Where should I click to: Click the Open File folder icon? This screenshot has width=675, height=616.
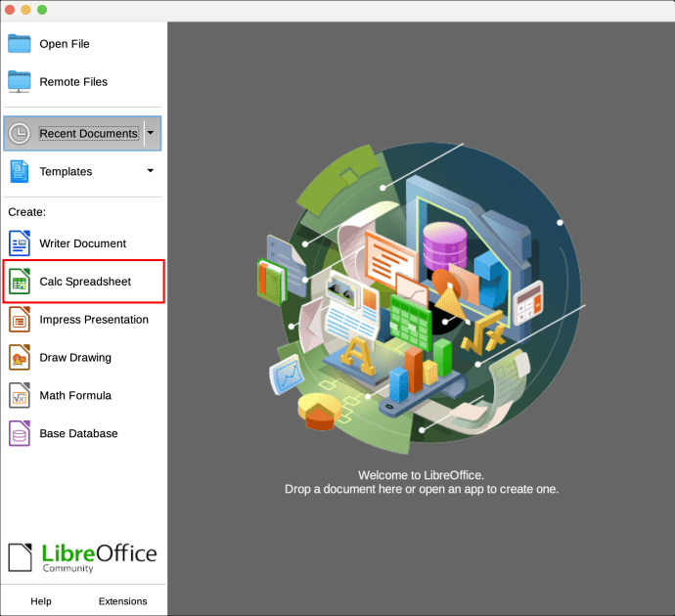(x=20, y=43)
